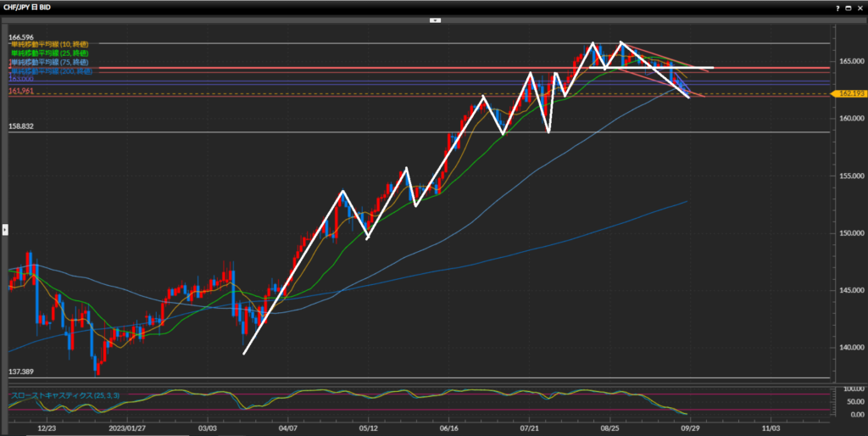Viewport: 868px width, 436px height.
Task: Select the 158.832 horizontal line label
Action: pos(21,126)
